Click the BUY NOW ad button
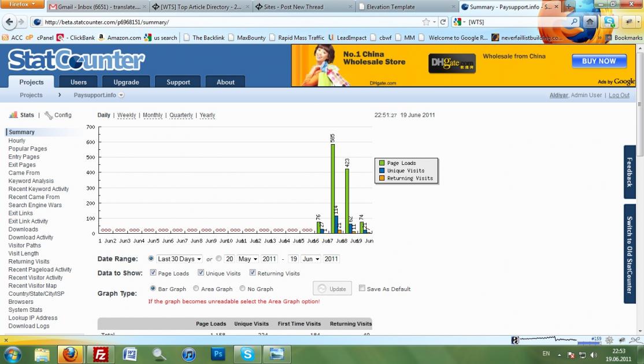Screen dimensions: 644x364 599,61
